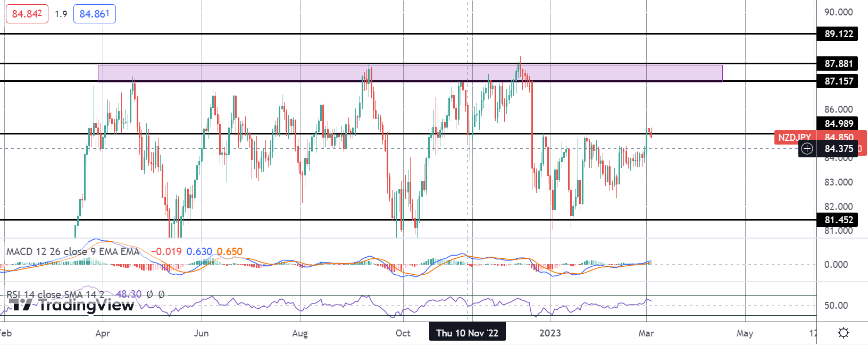The image size is (868, 346).
Task: Click the Apr label on time axis
Action: pyautogui.click(x=103, y=333)
